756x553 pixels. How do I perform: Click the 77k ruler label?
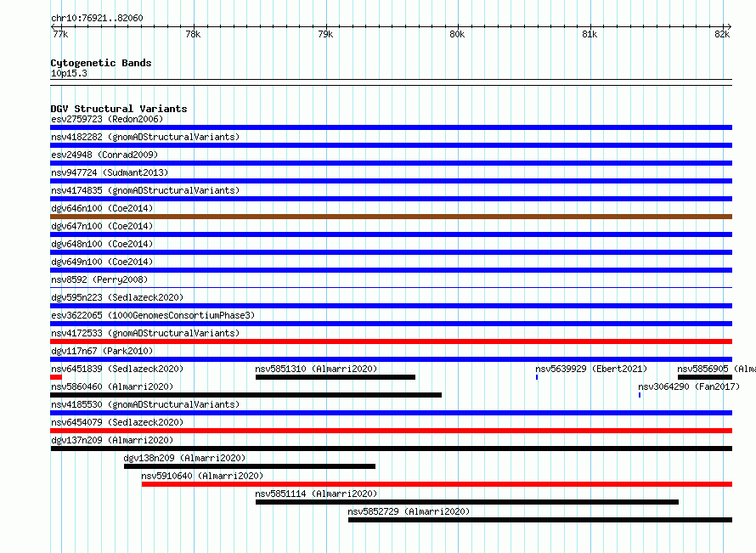point(60,34)
